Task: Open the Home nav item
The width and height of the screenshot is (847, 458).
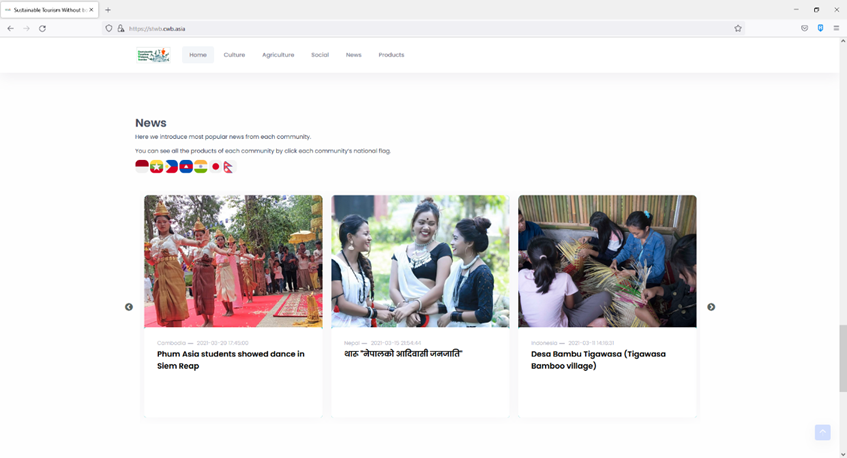Action: [198, 55]
